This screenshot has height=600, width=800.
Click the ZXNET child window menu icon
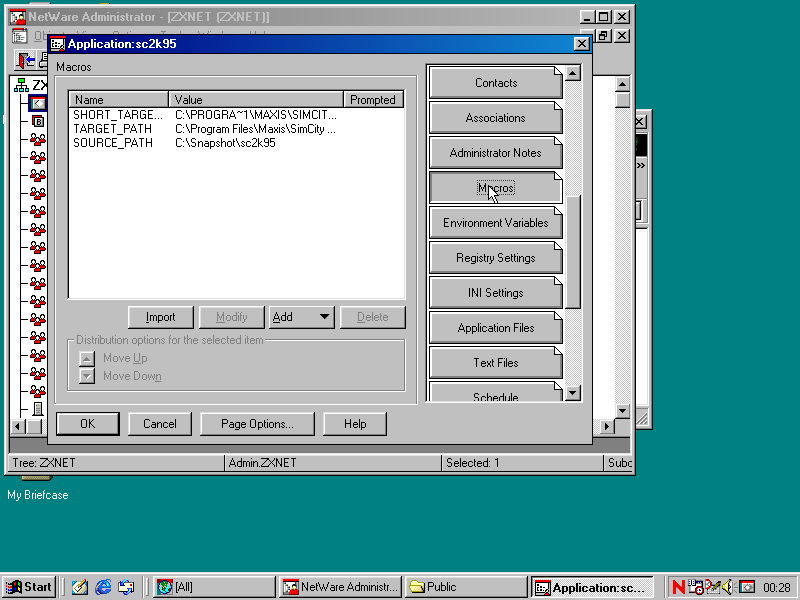coord(19,36)
